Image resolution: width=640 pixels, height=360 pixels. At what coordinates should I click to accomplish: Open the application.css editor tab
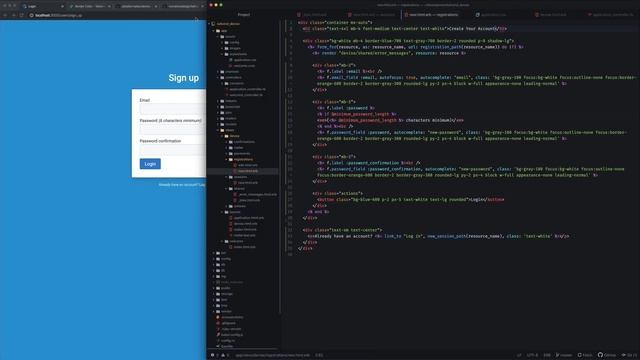tap(492, 15)
